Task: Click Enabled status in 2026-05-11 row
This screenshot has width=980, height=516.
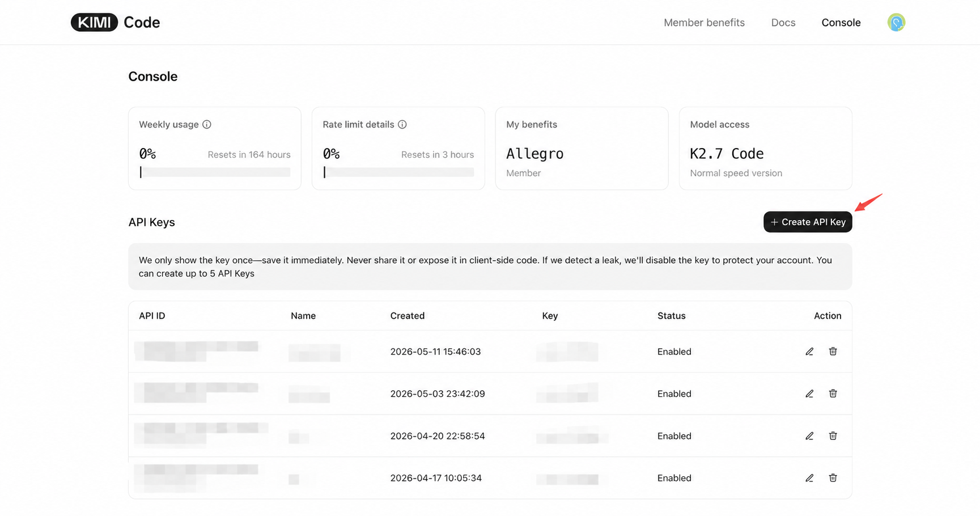Action: point(674,352)
